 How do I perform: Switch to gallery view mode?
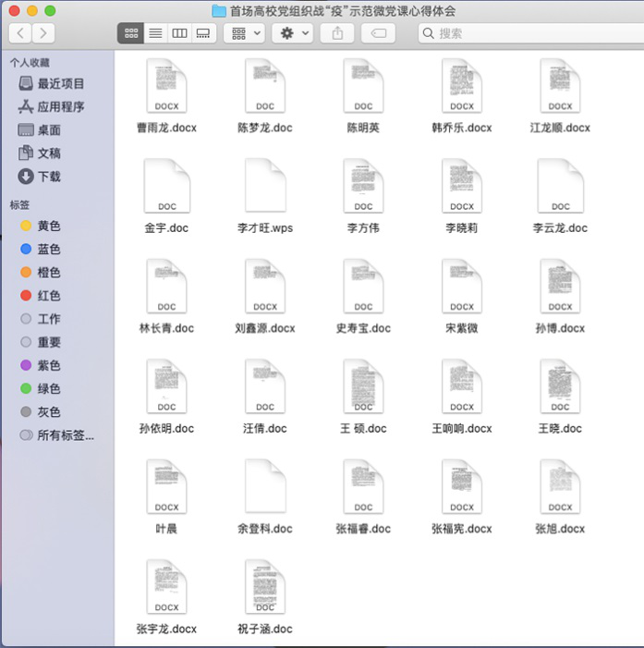[203, 33]
